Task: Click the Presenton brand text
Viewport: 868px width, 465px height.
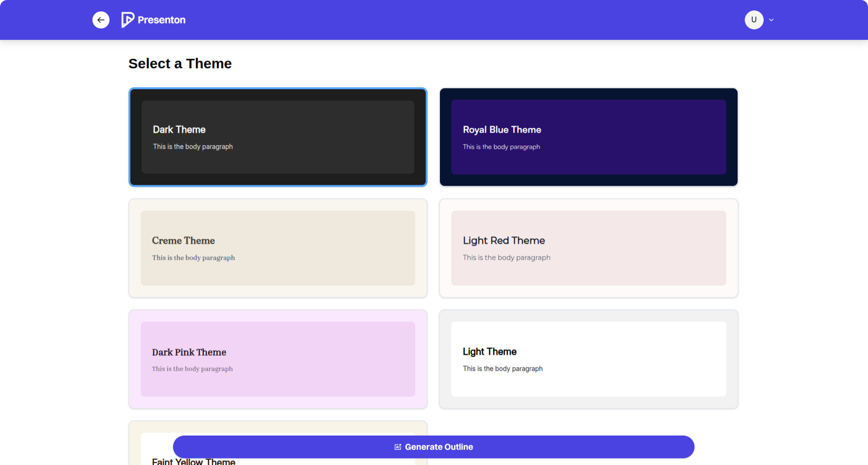Action: 162,20
